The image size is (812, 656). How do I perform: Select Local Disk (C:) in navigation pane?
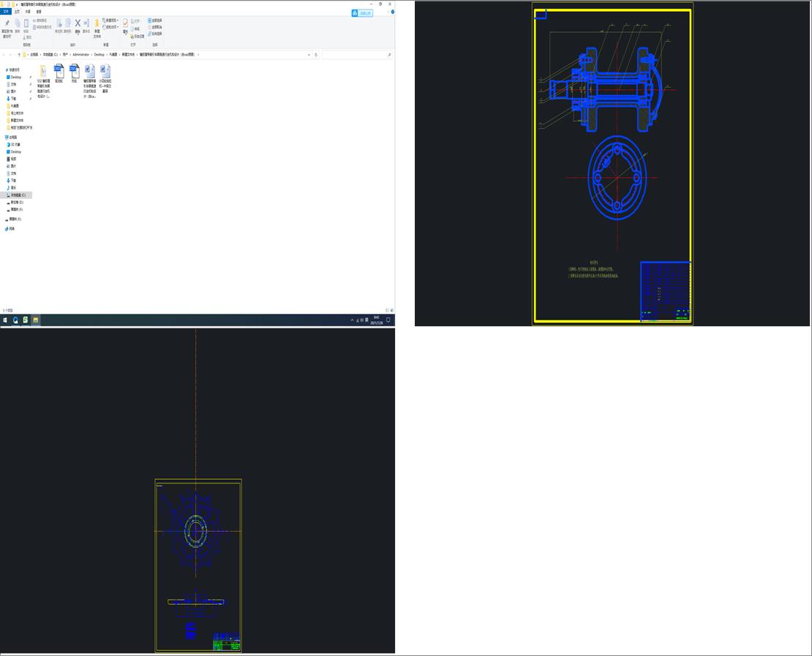point(17,195)
